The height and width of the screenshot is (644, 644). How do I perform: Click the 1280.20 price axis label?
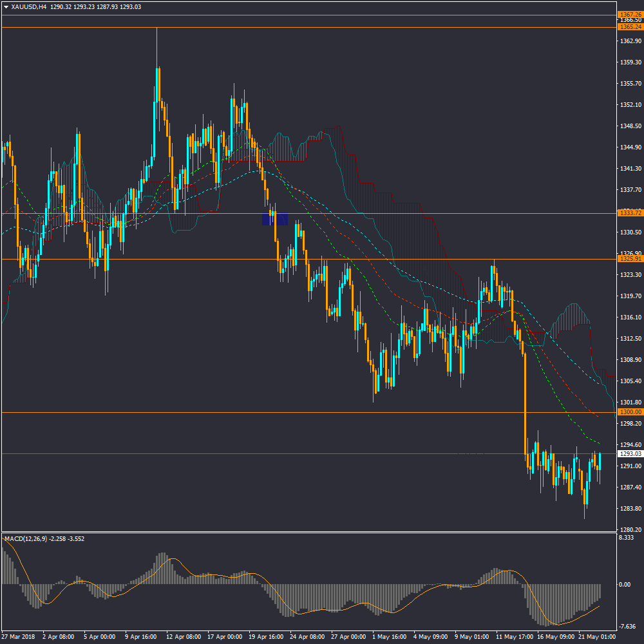click(629, 530)
